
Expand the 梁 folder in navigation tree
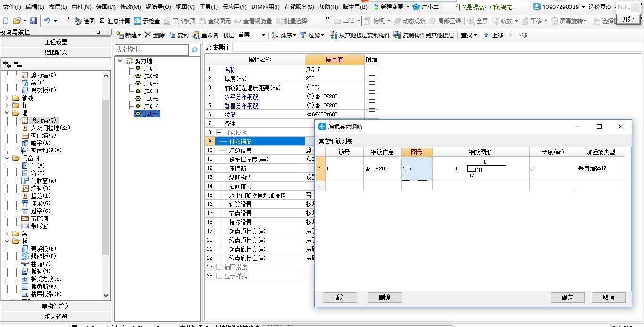point(7,234)
